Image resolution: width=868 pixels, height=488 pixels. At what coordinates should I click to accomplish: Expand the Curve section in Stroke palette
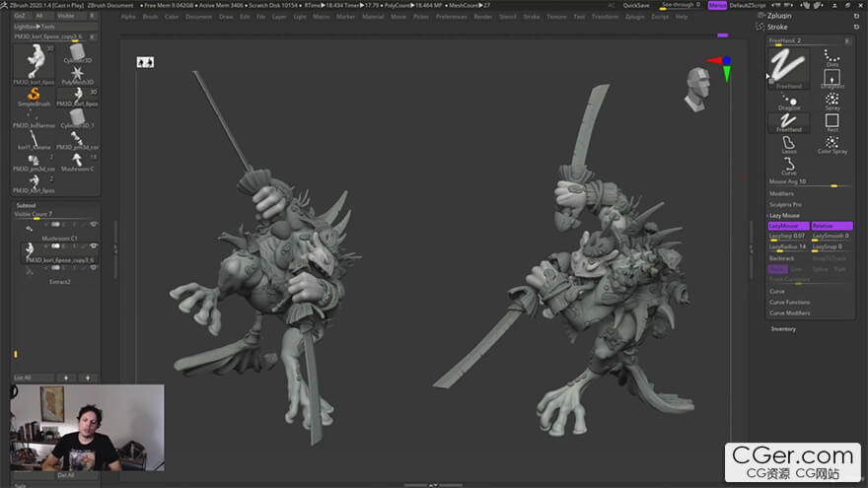(x=777, y=291)
